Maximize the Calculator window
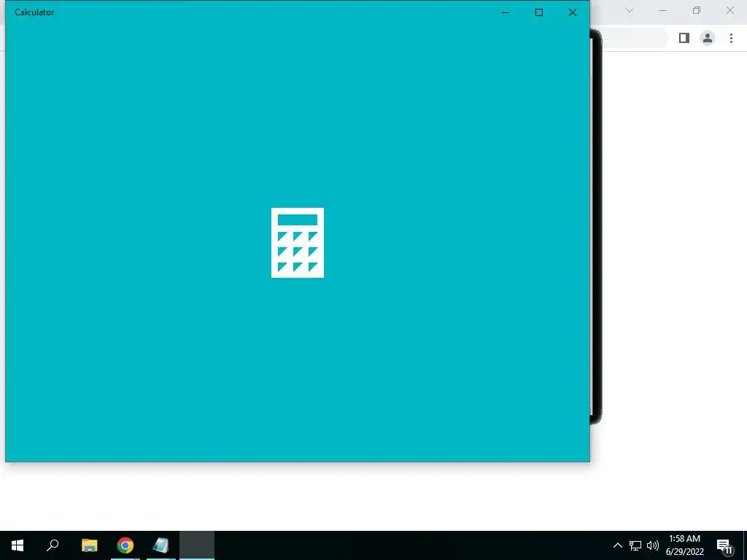 point(539,12)
